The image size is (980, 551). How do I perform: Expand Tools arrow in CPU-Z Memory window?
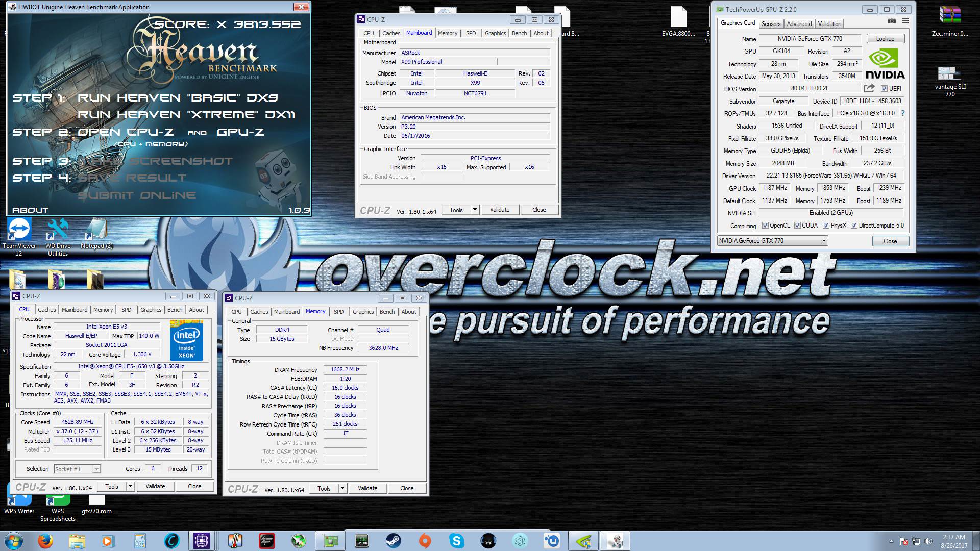(x=342, y=488)
